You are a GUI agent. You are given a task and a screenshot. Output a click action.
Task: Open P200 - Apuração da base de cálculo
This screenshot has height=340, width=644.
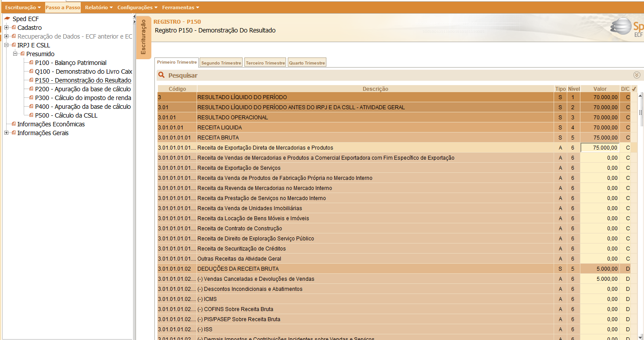coord(83,89)
